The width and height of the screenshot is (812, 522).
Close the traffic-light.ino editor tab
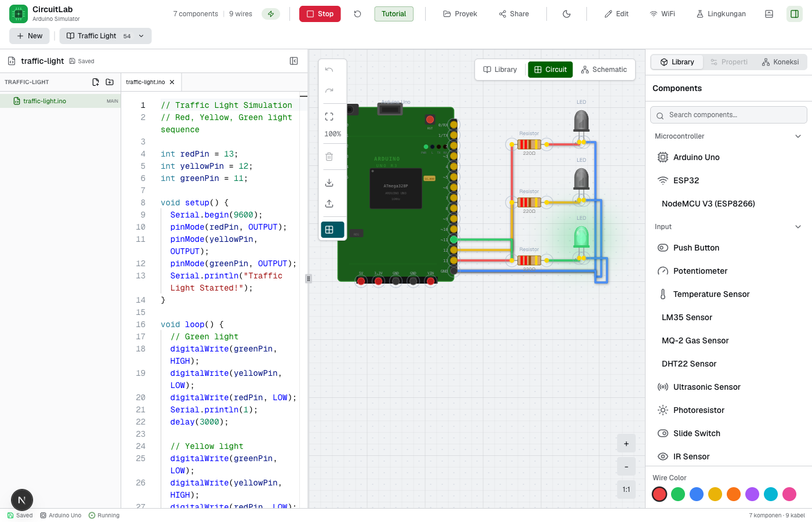172,82
